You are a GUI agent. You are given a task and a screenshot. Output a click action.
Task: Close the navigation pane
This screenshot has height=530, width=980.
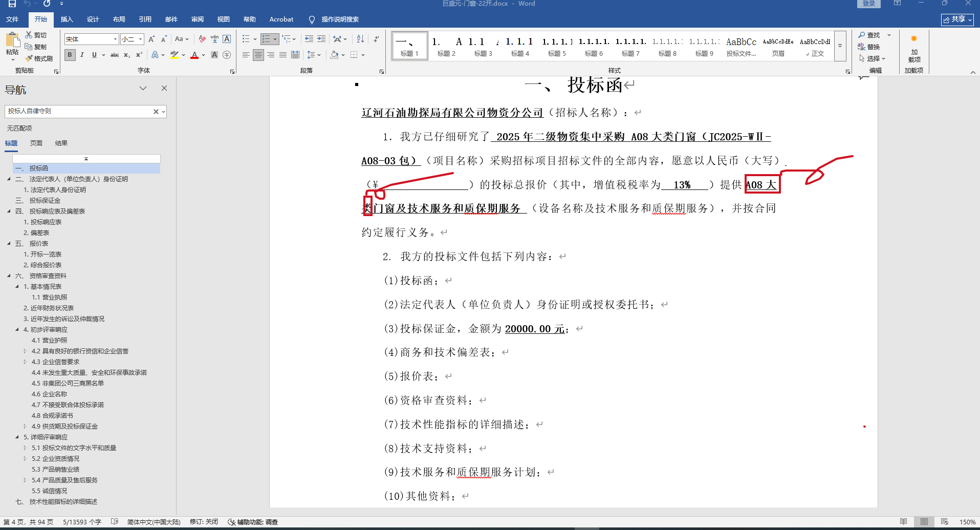(164, 88)
